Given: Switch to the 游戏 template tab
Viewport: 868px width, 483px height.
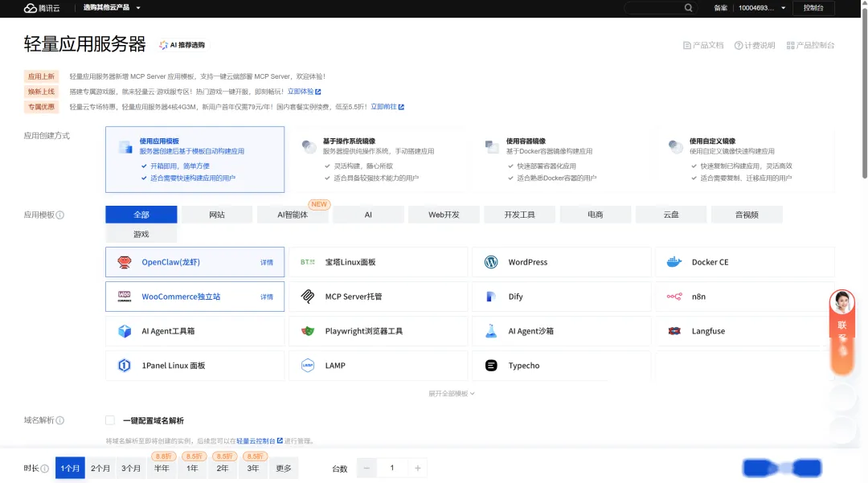Looking at the screenshot, I should (x=141, y=234).
